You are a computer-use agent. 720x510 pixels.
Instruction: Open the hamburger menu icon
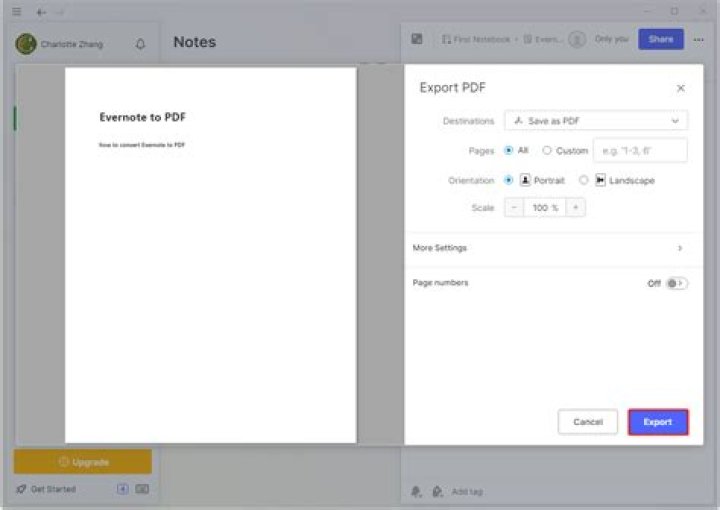click(x=17, y=11)
